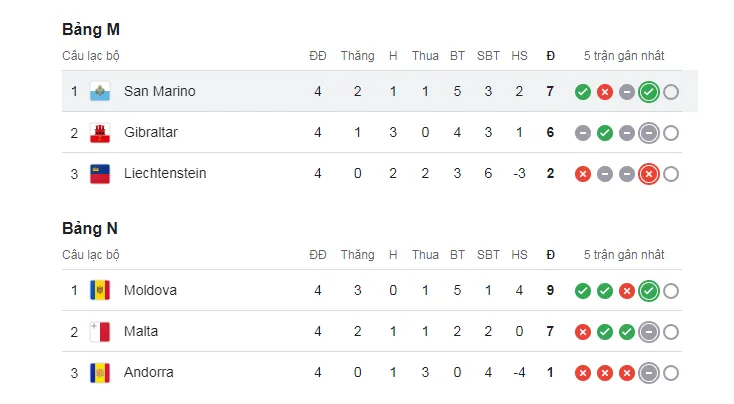Viewport: 734px width, 404px height.
Task: Click San Marino's red loss form icon
Action: [x=605, y=92]
